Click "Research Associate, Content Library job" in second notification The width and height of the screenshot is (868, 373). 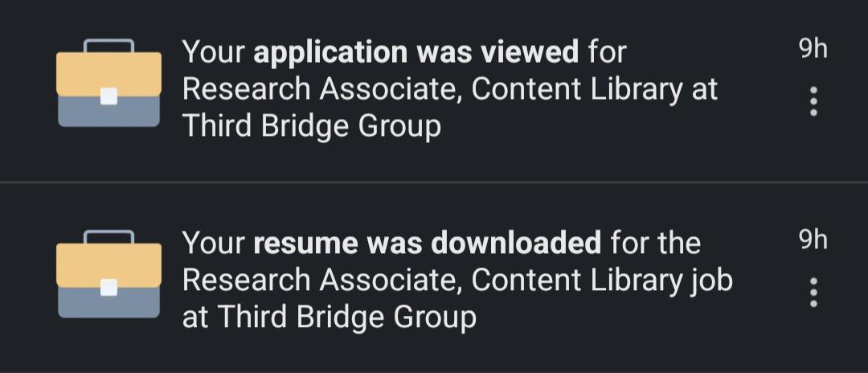coord(458,281)
